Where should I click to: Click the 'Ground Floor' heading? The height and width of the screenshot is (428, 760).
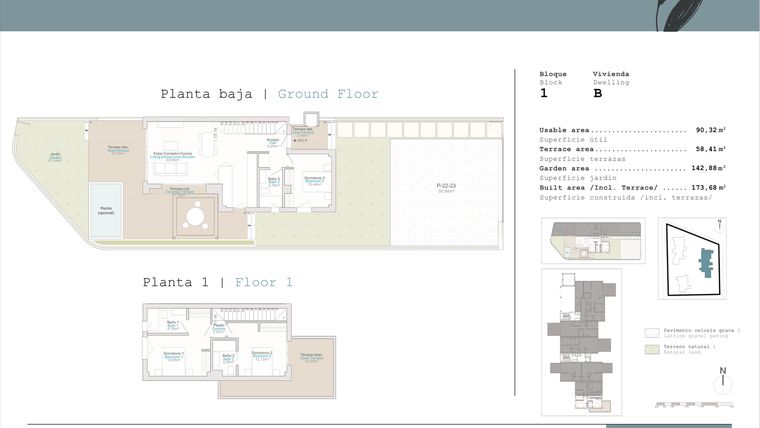[x=328, y=94]
